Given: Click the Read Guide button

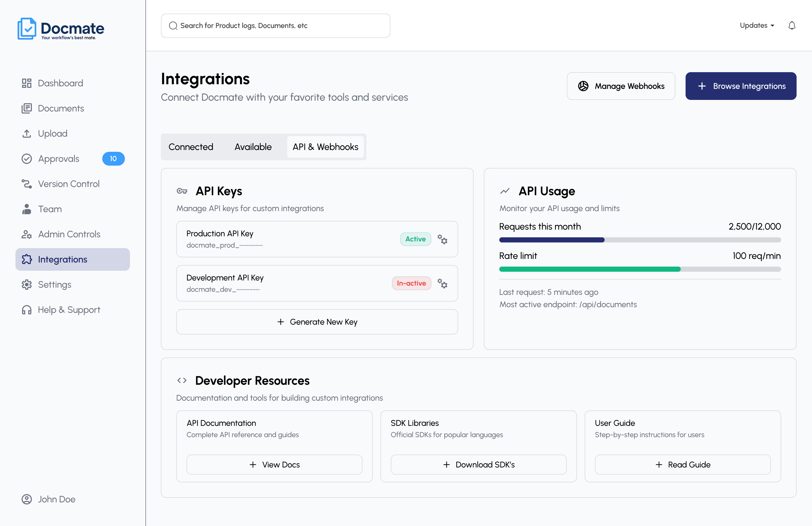Looking at the screenshot, I should tap(683, 465).
